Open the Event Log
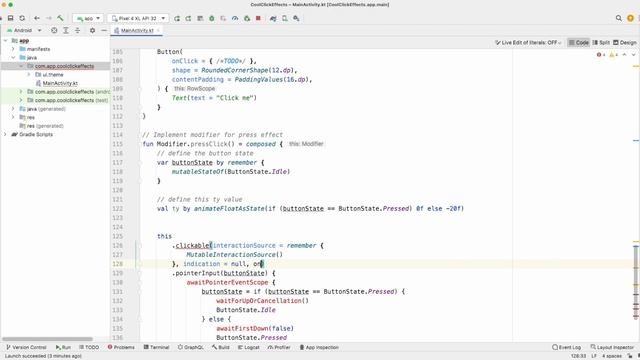This screenshot has width=640, height=360. 567,347
